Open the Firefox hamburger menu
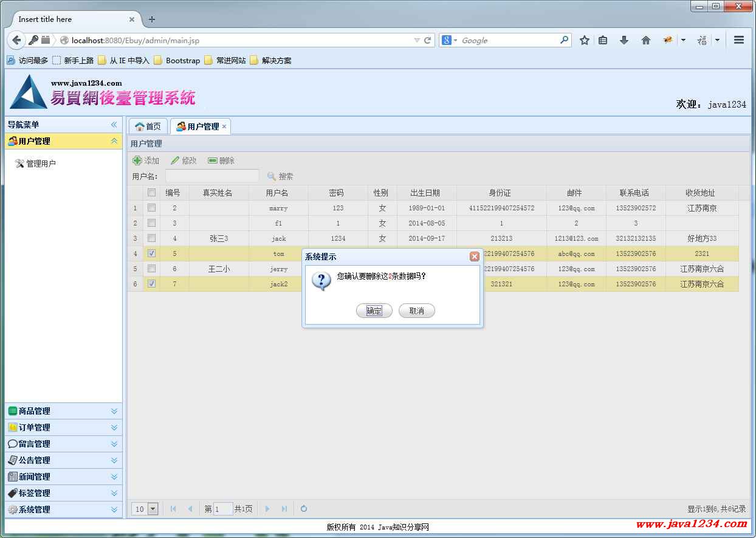The height and width of the screenshot is (538, 756). tap(738, 40)
